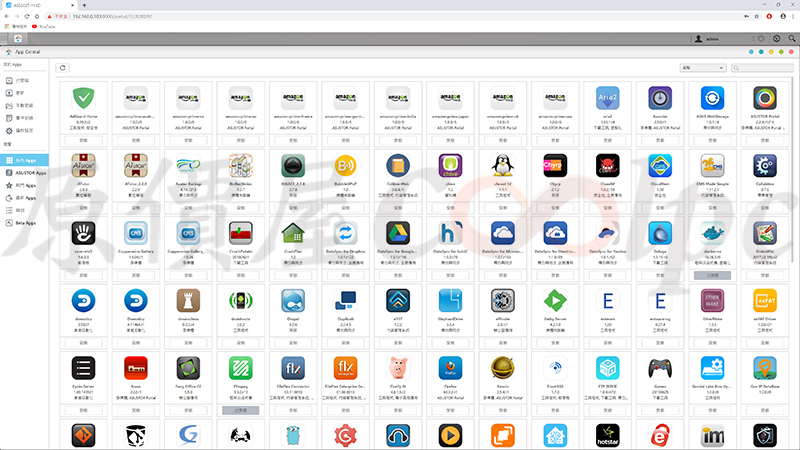Open the ASUSTOR Portal rainbow ring icon

(765, 98)
